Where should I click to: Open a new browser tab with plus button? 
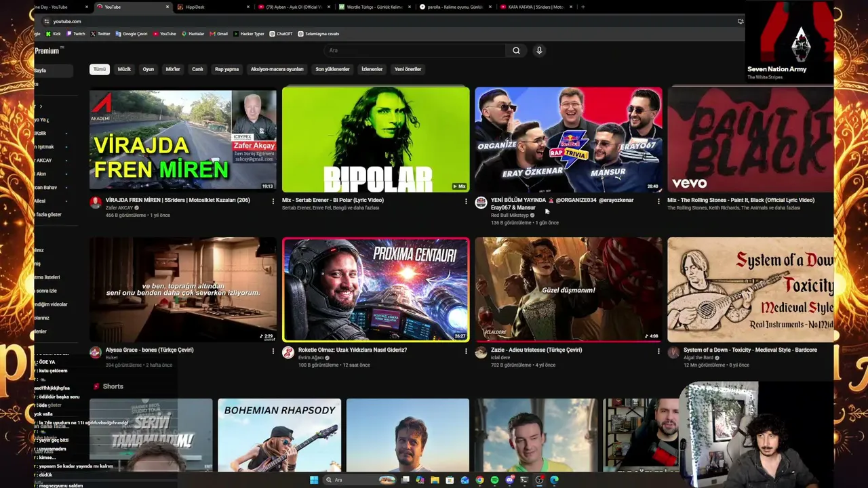coord(583,7)
